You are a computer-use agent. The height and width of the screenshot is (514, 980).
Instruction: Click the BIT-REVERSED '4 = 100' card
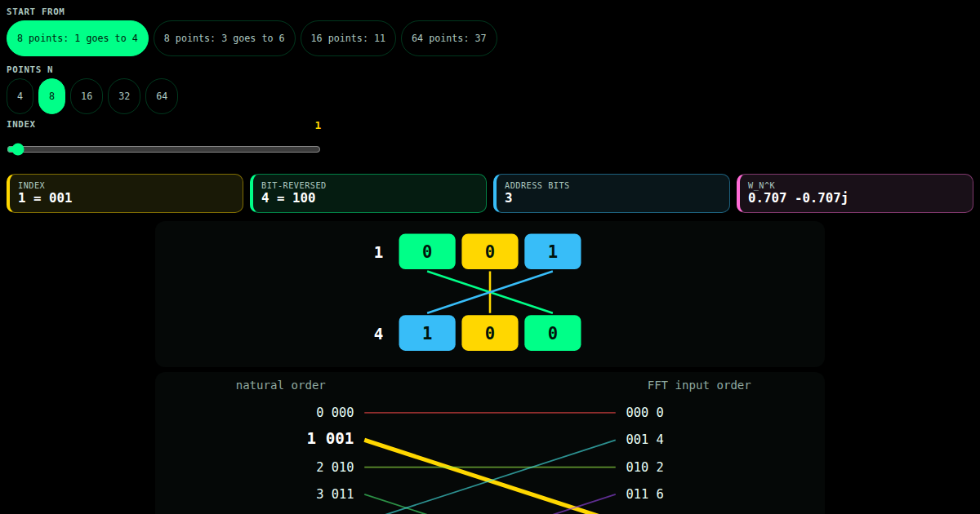368,193
